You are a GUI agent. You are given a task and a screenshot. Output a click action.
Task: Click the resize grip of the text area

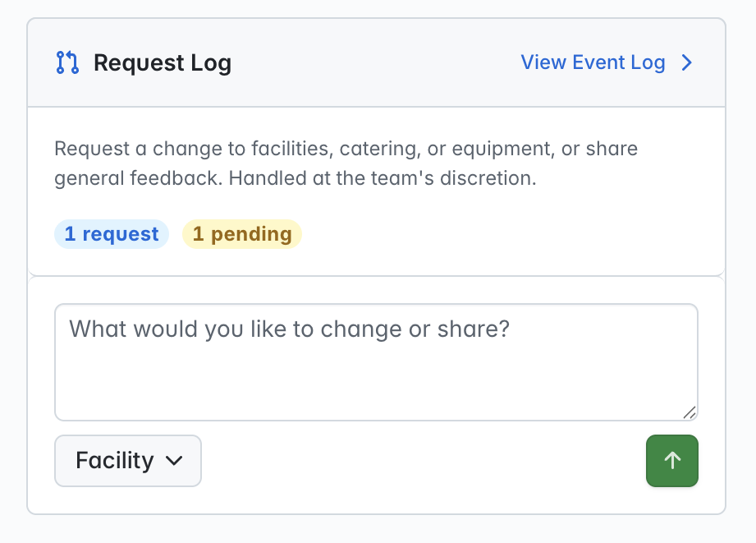pos(690,412)
